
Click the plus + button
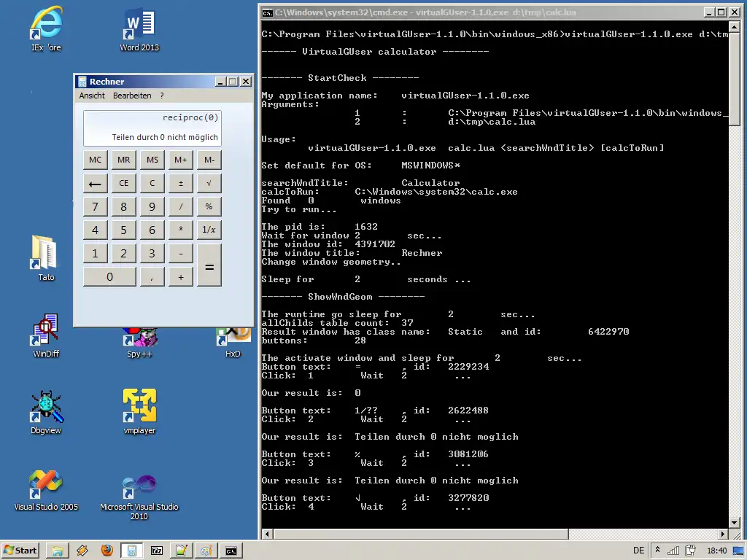(181, 276)
